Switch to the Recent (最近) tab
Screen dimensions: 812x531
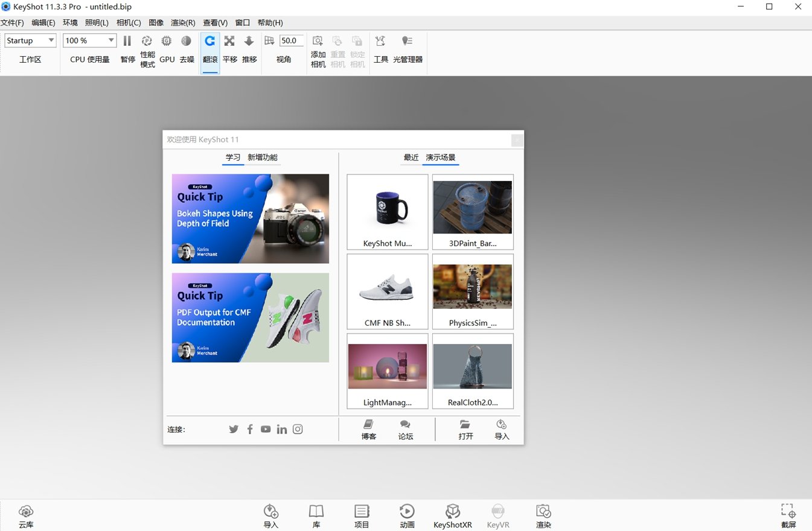point(411,157)
